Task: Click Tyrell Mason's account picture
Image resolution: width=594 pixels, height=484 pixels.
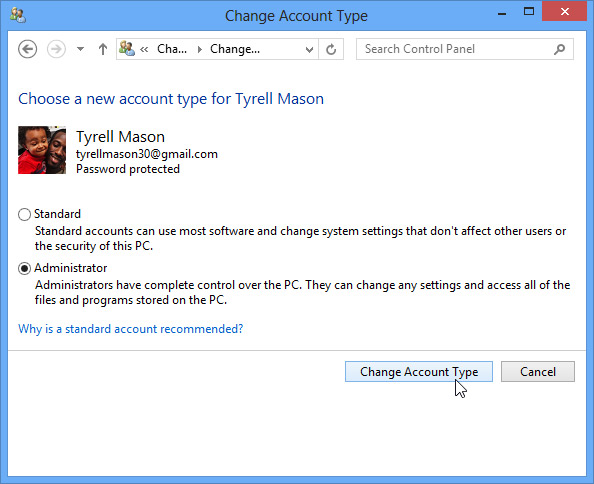Action: click(42, 150)
